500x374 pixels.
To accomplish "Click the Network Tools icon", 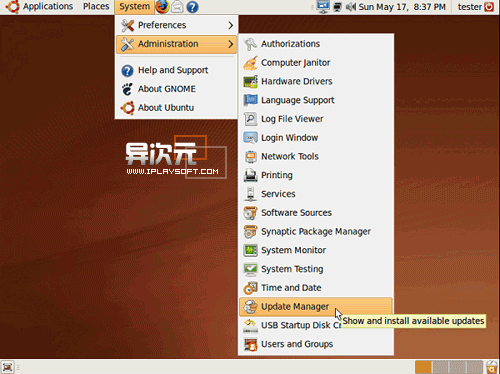I will (250, 157).
